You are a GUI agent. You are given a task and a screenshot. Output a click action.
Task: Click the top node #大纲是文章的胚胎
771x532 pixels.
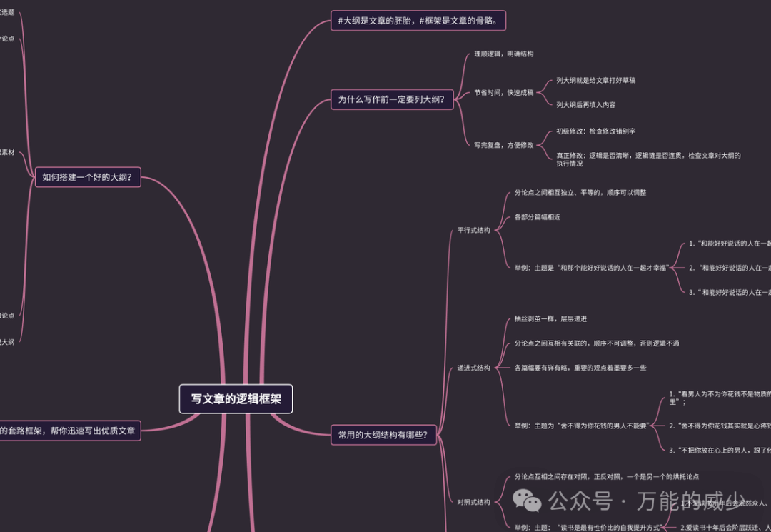(418, 21)
